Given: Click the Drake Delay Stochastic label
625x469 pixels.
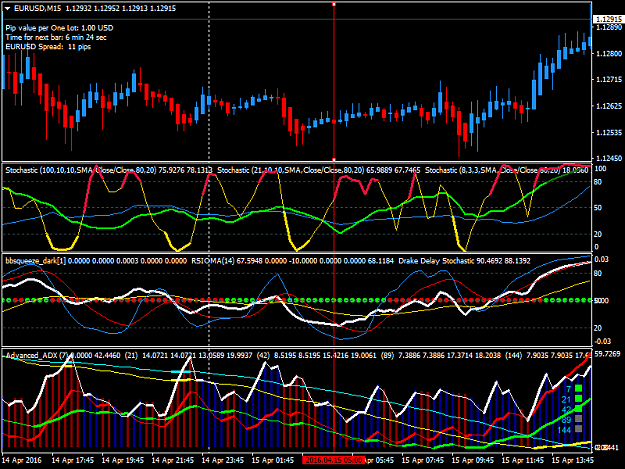Looking at the screenshot, I should 464,261.
